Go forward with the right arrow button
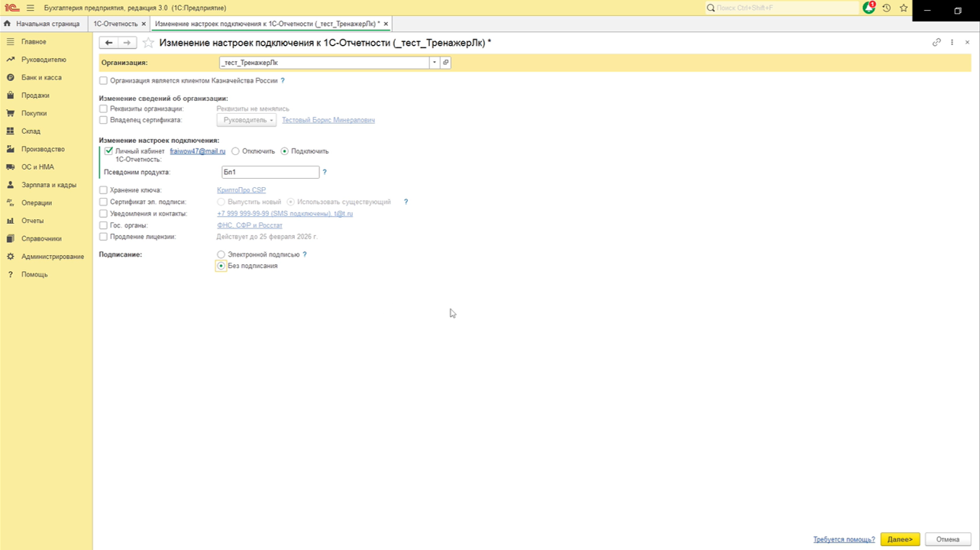Viewport: 980px width, 550px height. coord(128,43)
